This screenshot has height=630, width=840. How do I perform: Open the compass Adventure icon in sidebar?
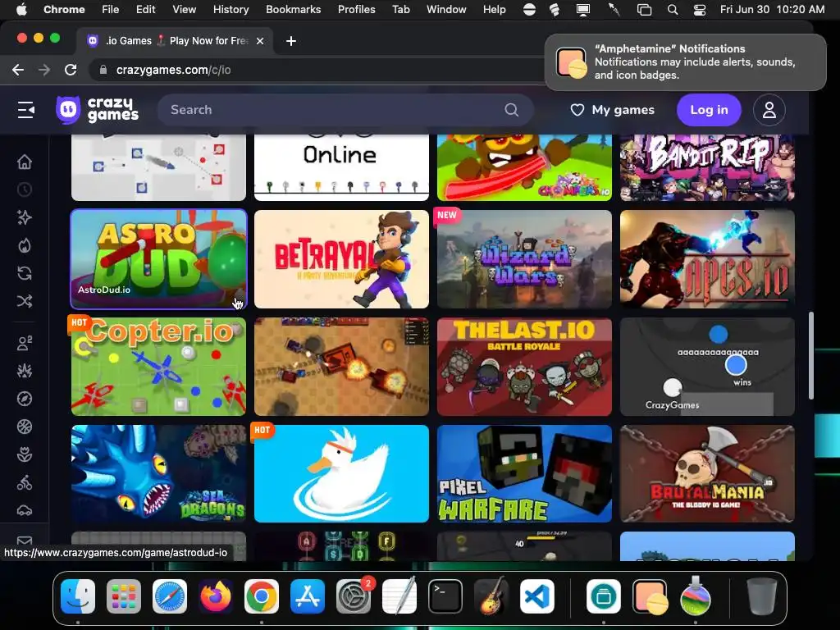coord(25,399)
